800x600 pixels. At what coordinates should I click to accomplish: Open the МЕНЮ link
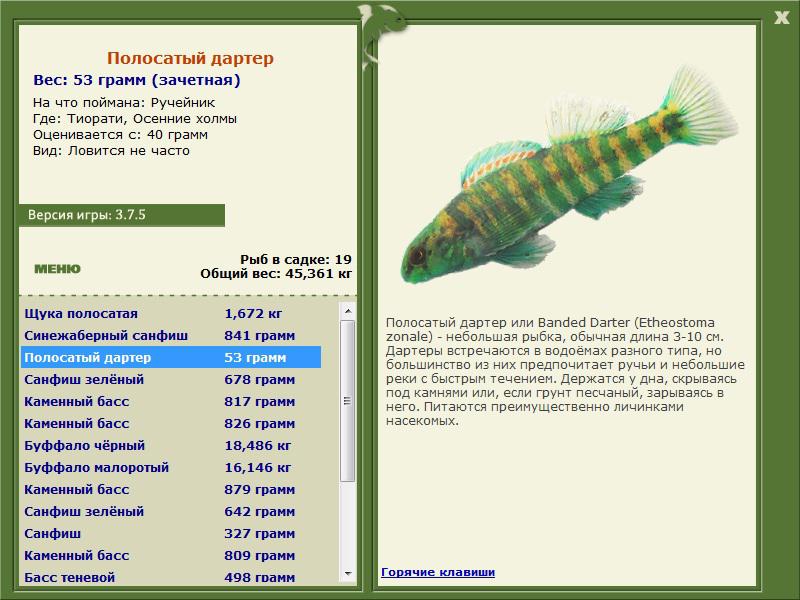click(57, 269)
